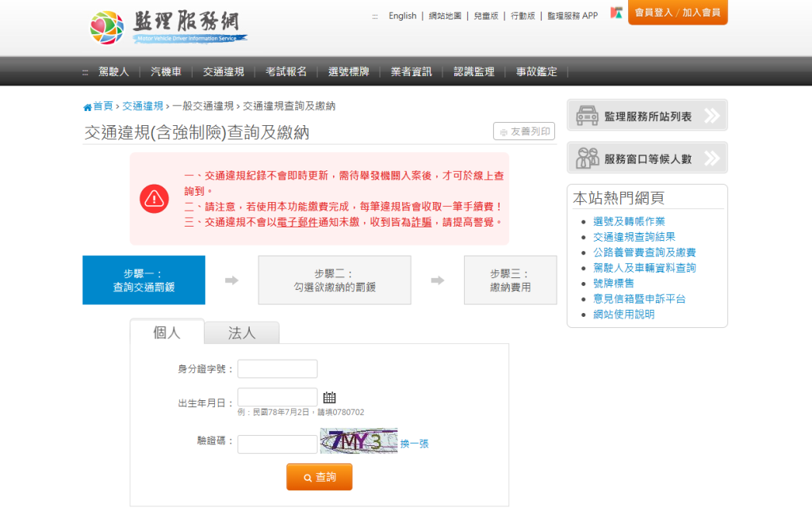The height and width of the screenshot is (515, 812).
Task: Click the 驗證碼 text input field
Action: click(278, 444)
